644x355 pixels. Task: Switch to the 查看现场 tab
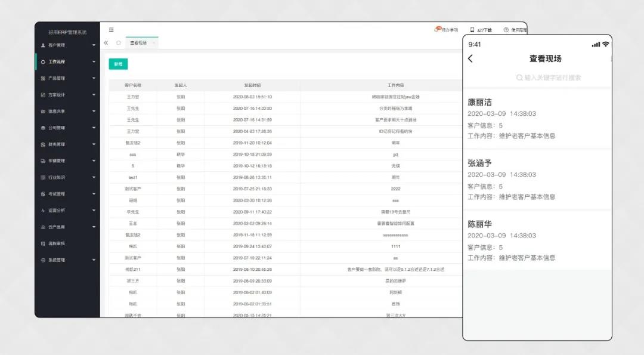[x=138, y=43]
